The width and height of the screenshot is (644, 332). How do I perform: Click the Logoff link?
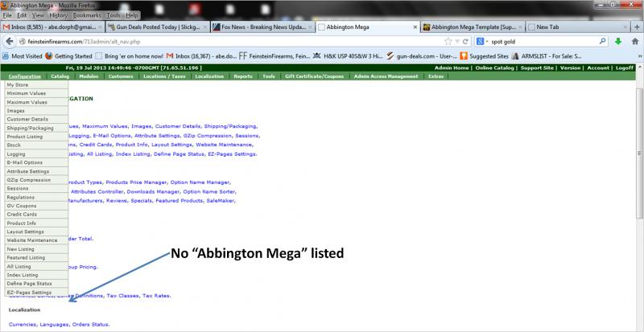(x=625, y=68)
